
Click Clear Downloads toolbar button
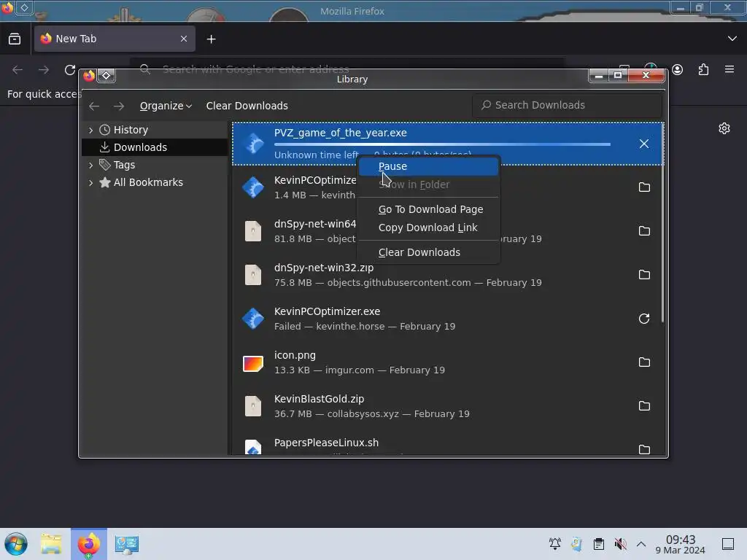pos(247,106)
